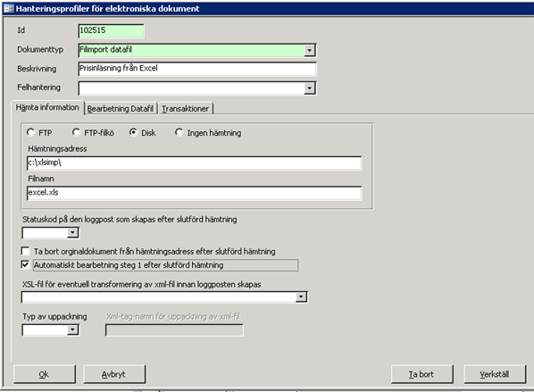This screenshot has height=392, width=534.
Task: Click the Ta bort button
Action: coord(422,374)
